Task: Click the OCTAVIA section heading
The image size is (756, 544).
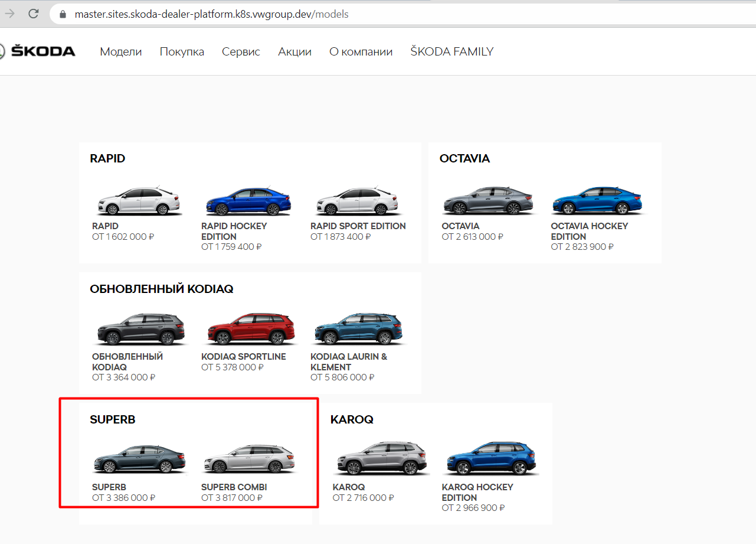Action: tap(464, 158)
